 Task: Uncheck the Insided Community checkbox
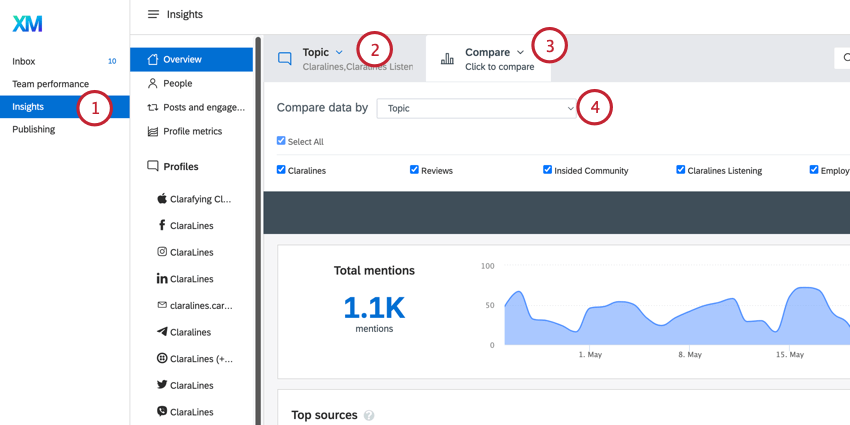(x=548, y=170)
